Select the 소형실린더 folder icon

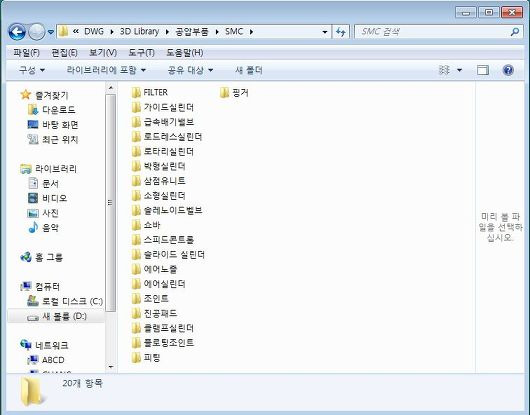pos(136,195)
